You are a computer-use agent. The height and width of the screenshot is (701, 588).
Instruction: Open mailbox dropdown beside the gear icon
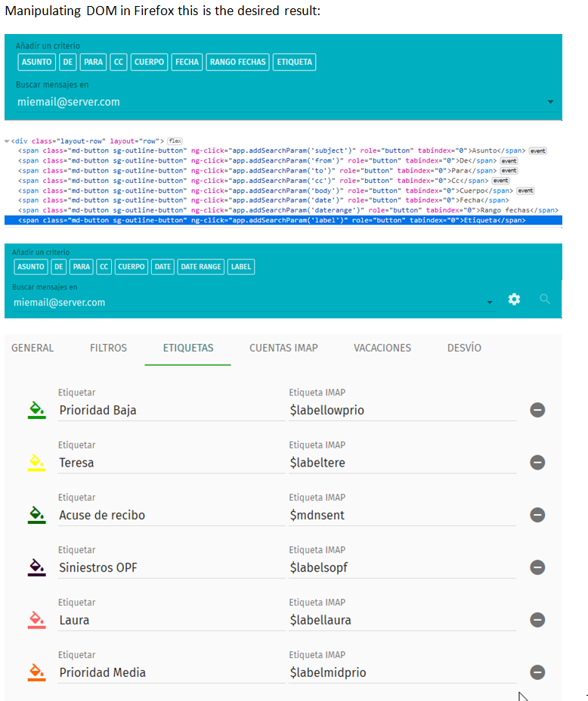pyautogui.click(x=489, y=302)
